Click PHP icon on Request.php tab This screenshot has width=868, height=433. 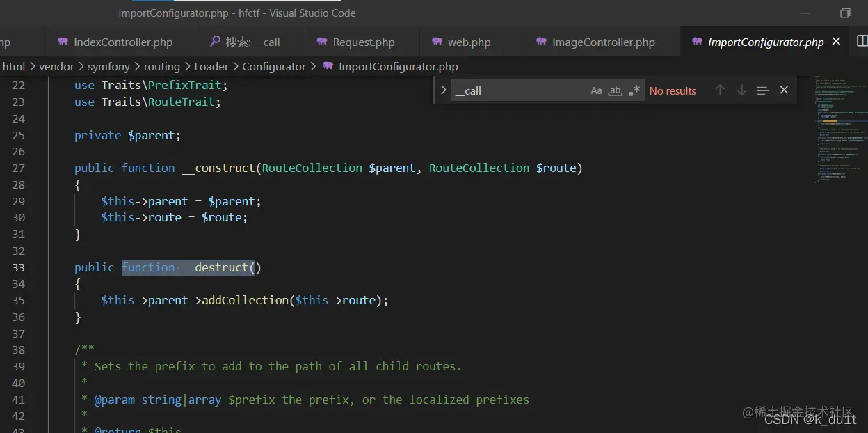click(322, 42)
